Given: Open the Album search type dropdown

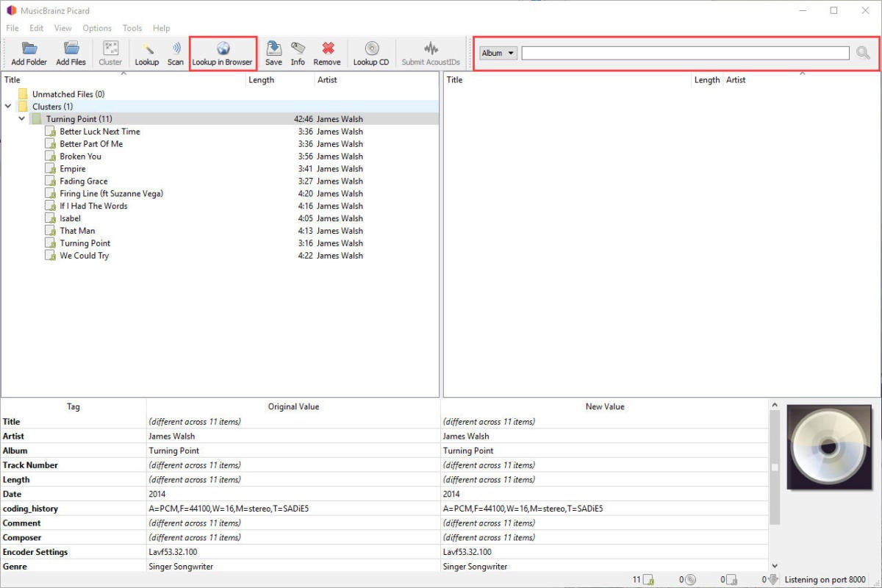Looking at the screenshot, I should click(498, 53).
